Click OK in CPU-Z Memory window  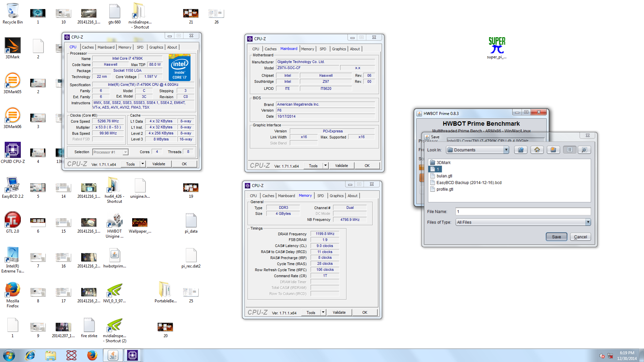365,312
